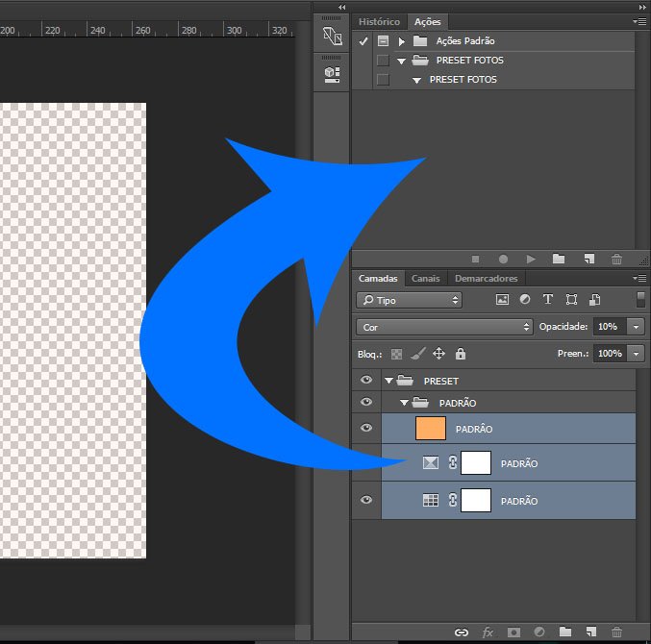Select the orange PADRÃO layer color thumbnail
Image resolution: width=651 pixels, height=644 pixels.
tap(431, 429)
